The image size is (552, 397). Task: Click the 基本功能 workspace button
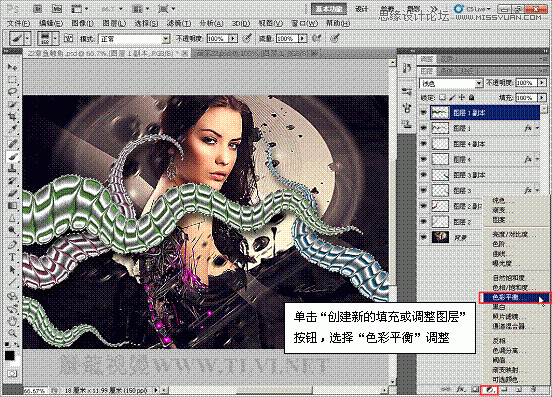(x=329, y=9)
